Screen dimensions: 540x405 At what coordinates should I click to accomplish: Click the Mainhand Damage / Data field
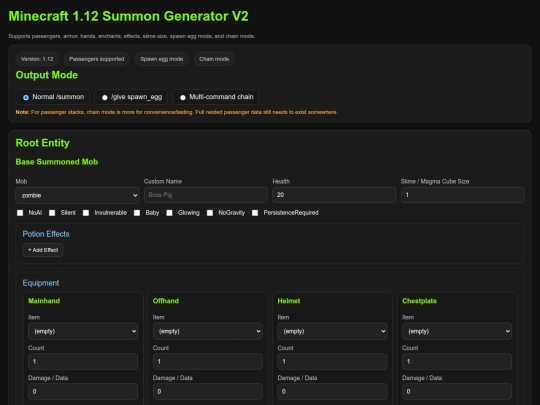[x=83, y=392]
